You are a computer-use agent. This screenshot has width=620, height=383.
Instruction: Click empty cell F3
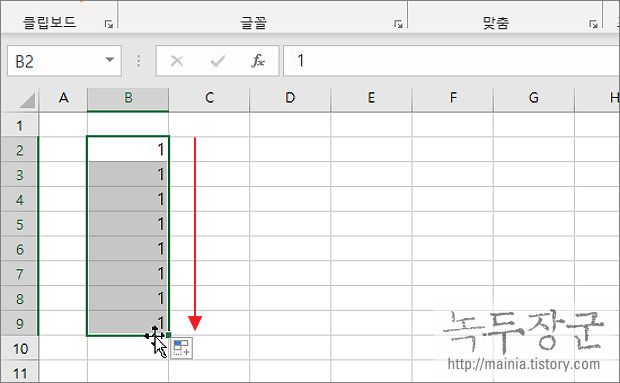(453, 174)
